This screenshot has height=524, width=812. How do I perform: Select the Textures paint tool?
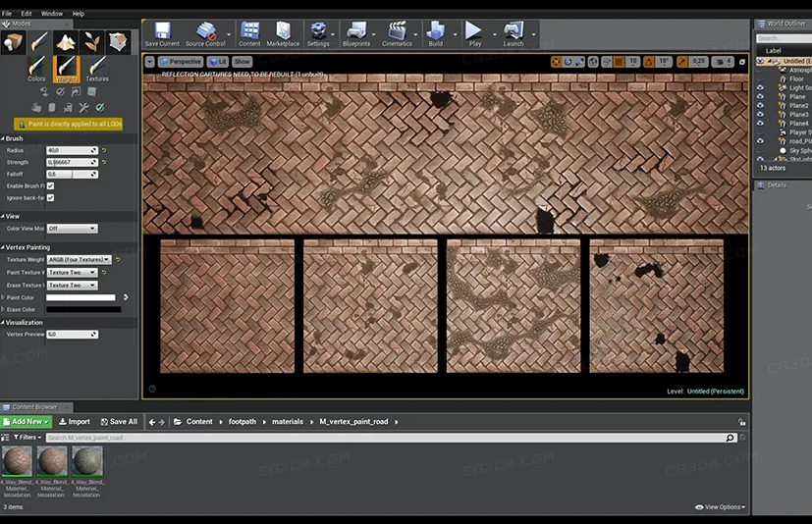click(x=97, y=70)
